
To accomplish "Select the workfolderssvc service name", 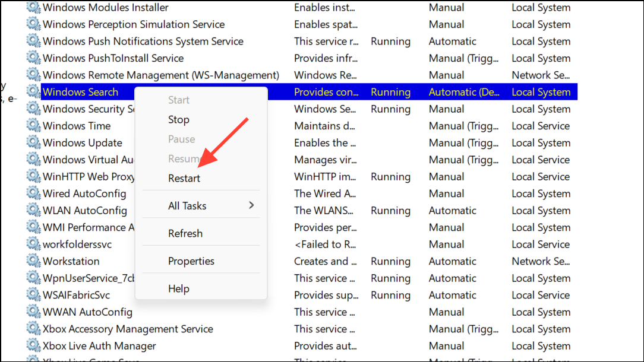I will pos(77,244).
